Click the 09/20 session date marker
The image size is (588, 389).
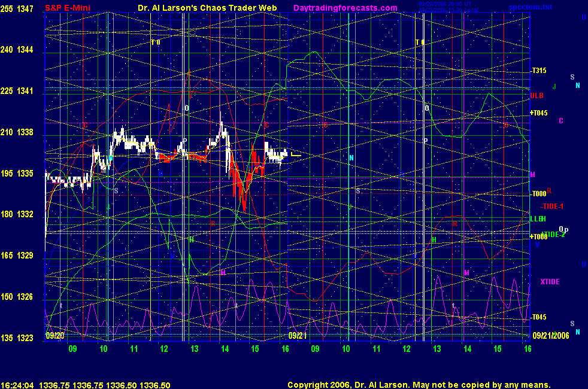(55, 335)
